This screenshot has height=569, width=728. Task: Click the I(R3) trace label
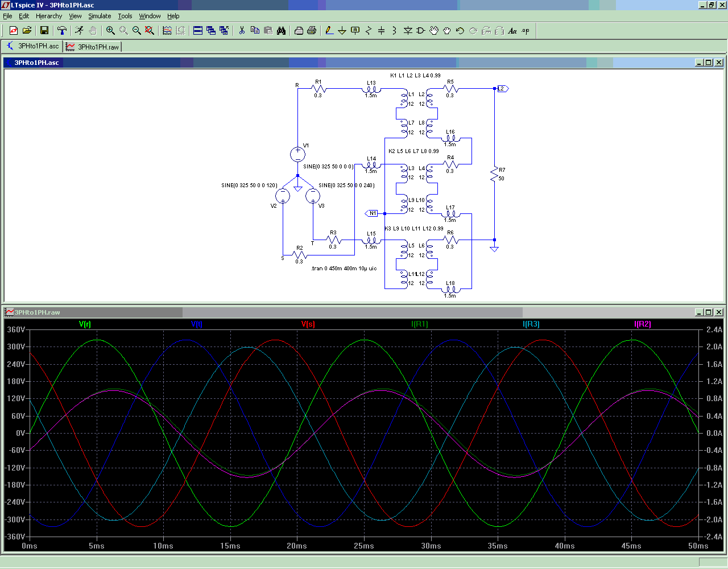pyautogui.click(x=531, y=324)
